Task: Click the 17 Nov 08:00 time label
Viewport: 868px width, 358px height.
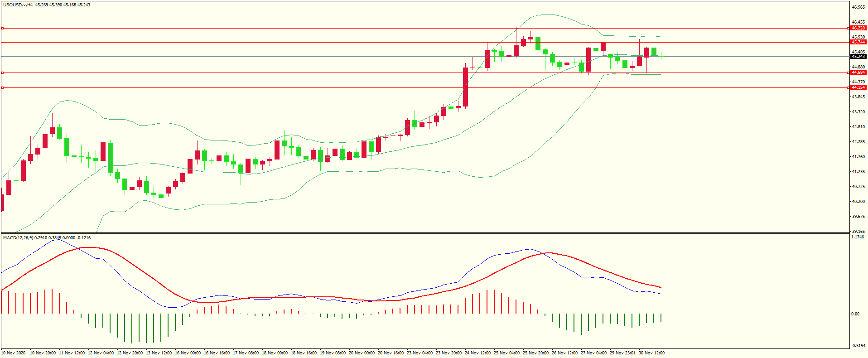Action: (x=246, y=353)
